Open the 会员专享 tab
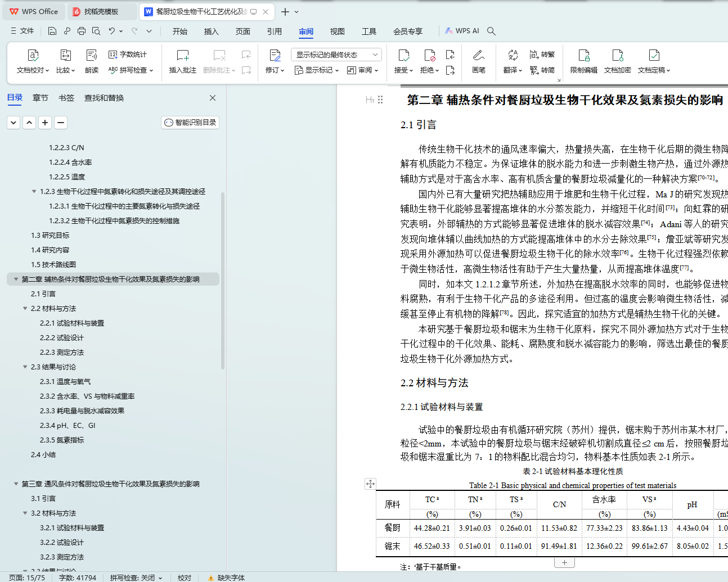 pos(408,31)
